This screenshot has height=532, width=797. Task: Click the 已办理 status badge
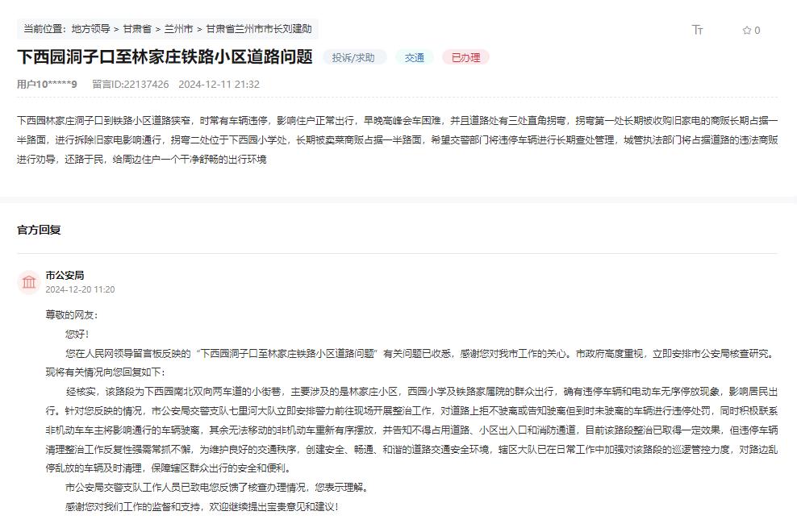(465, 58)
